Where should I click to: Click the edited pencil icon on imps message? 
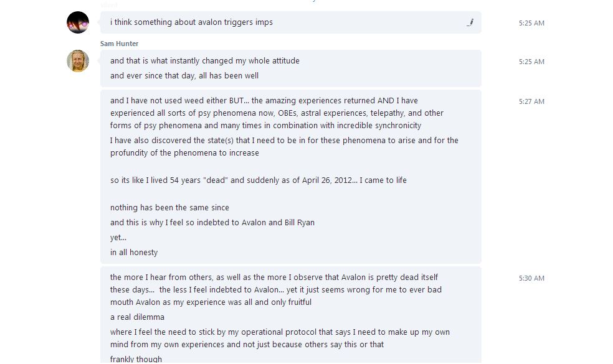(x=470, y=22)
